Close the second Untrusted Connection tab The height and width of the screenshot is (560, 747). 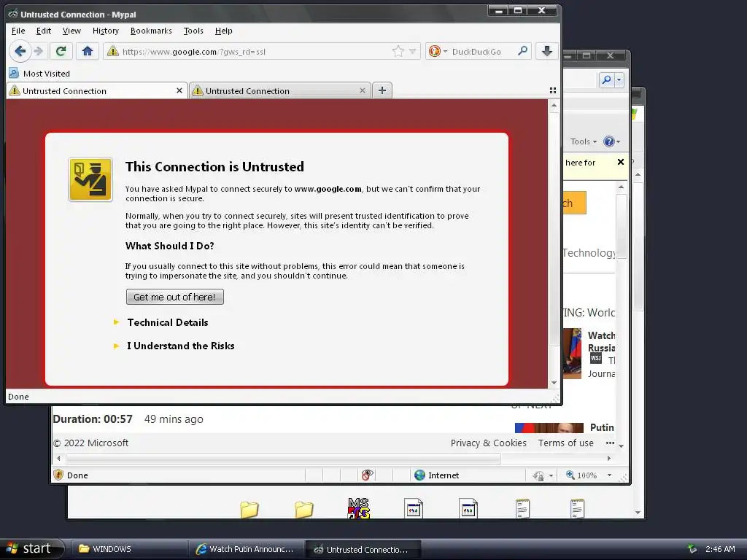tap(363, 90)
